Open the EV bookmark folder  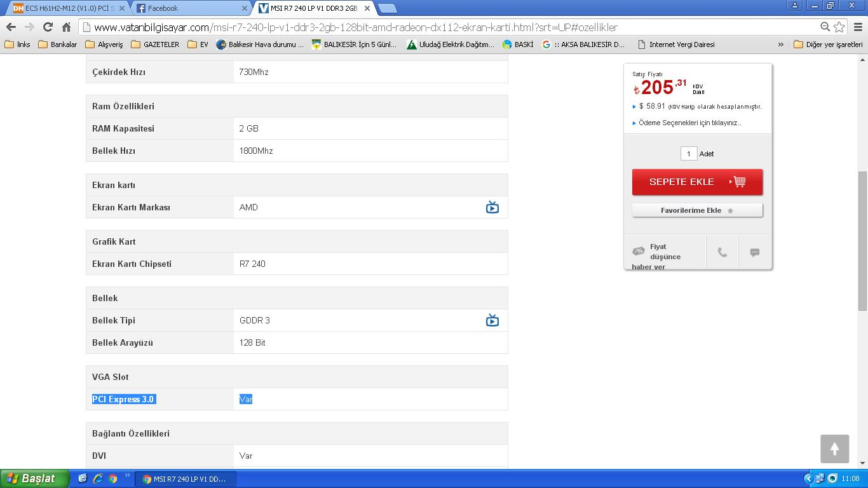click(198, 44)
